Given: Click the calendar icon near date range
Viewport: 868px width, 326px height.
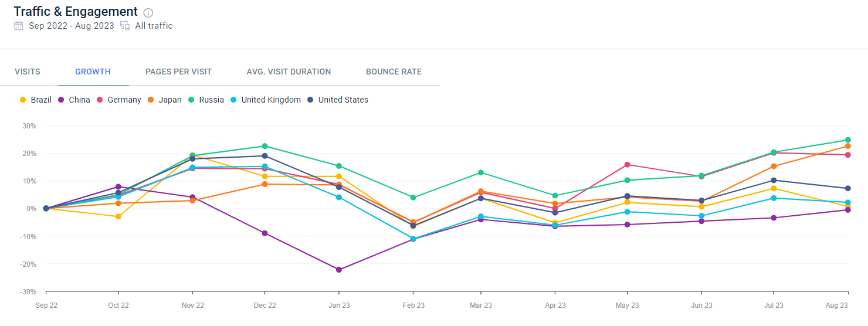Looking at the screenshot, I should click(x=19, y=26).
